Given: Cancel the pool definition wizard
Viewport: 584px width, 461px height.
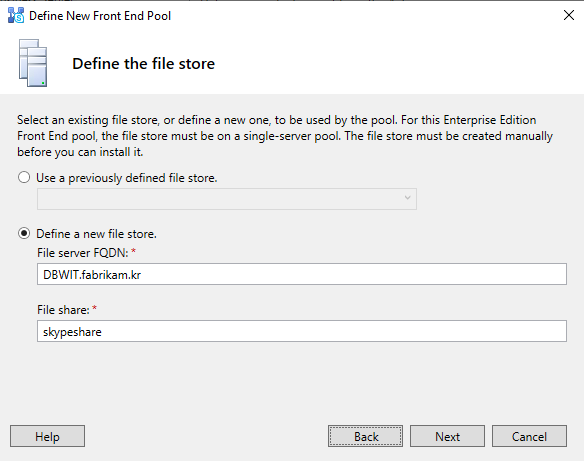Looking at the screenshot, I should [x=529, y=436].
